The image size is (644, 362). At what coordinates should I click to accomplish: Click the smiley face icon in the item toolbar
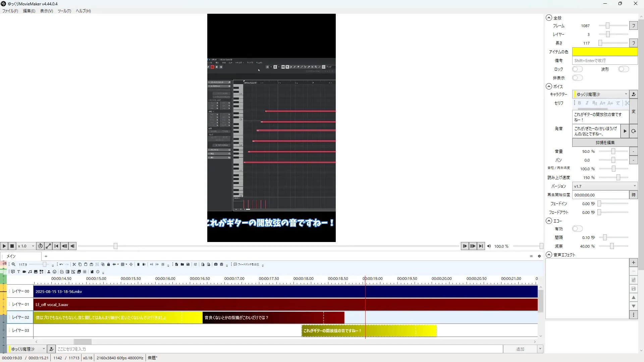(54, 272)
